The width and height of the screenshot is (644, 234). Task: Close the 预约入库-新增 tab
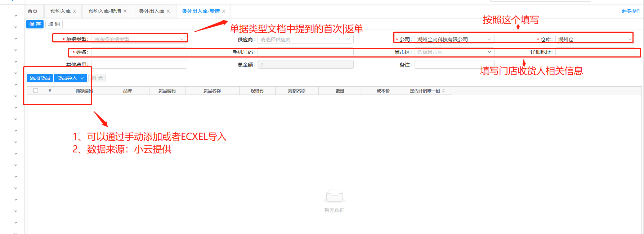click(125, 11)
